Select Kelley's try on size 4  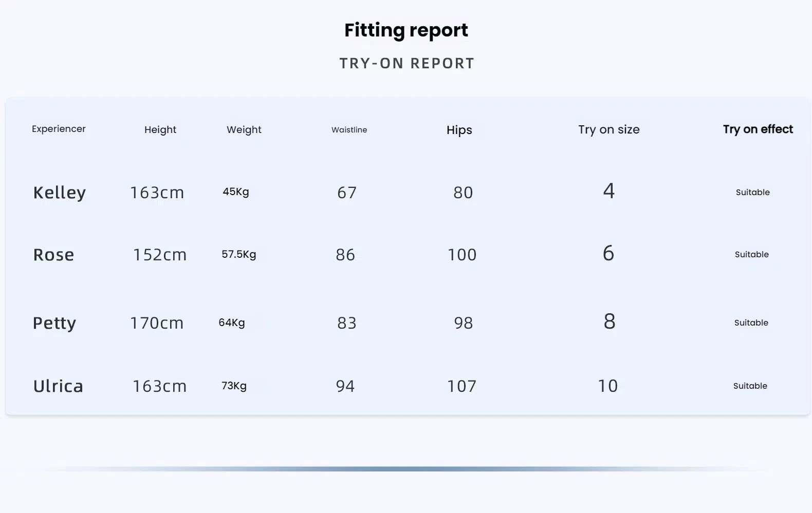609,191
